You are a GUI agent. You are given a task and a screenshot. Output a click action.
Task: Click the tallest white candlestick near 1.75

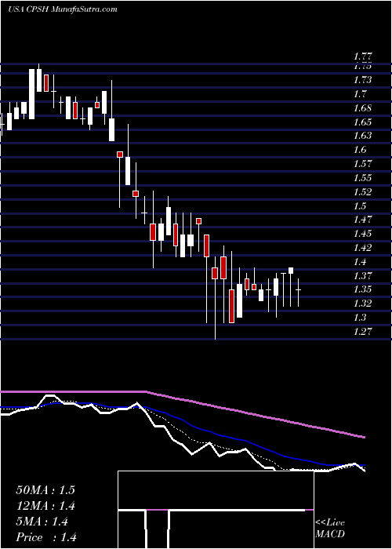point(31,94)
